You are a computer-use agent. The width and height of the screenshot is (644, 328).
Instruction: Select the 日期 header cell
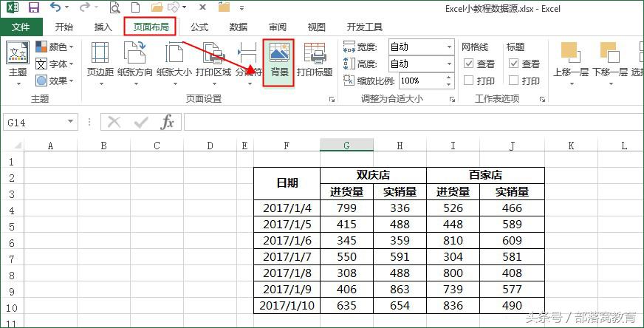(x=287, y=183)
